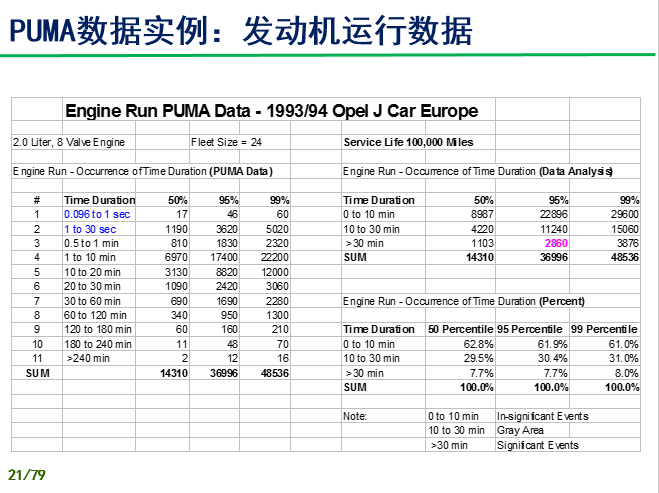Click the 'Engine Run - Occurrence of Time Duration (PUMA Data)' heading
Image resolution: width=659 pixels, height=493 pixels.
143,171
